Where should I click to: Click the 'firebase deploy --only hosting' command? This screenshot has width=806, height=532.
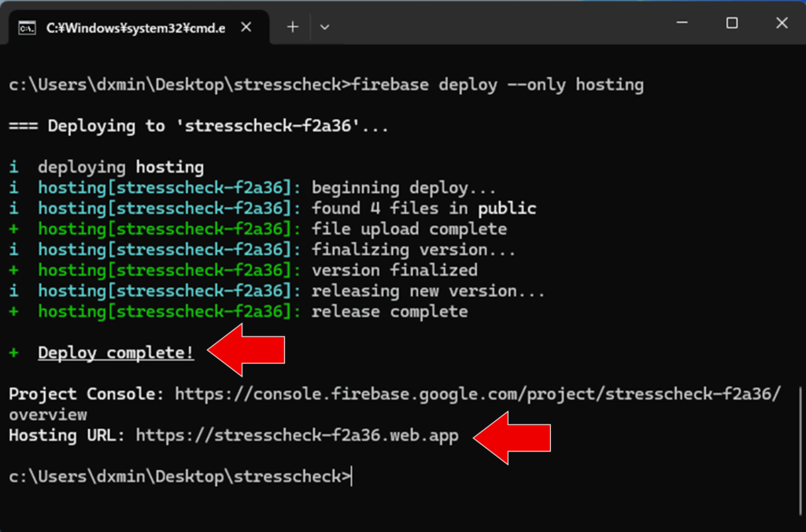[x=497, y=85]
